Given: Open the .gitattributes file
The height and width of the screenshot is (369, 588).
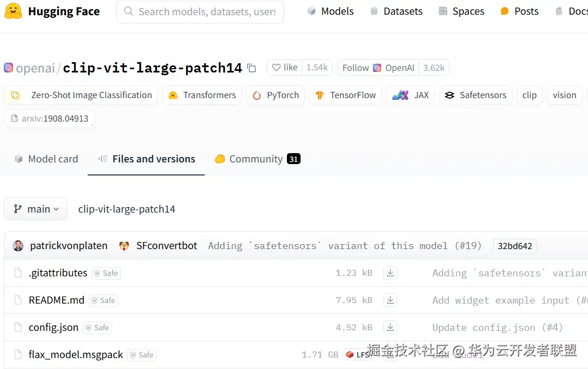Looking at the screenshot, I should (x=58, y=273).
